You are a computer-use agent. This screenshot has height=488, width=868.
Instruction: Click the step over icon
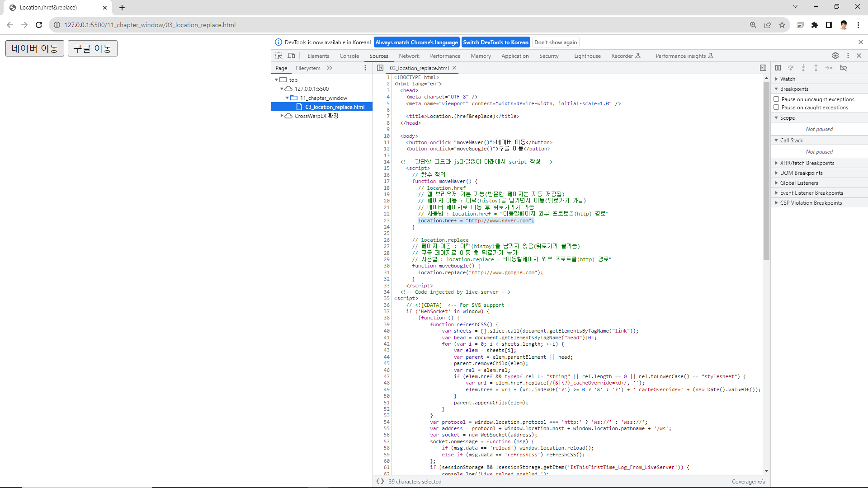(791, 68)
